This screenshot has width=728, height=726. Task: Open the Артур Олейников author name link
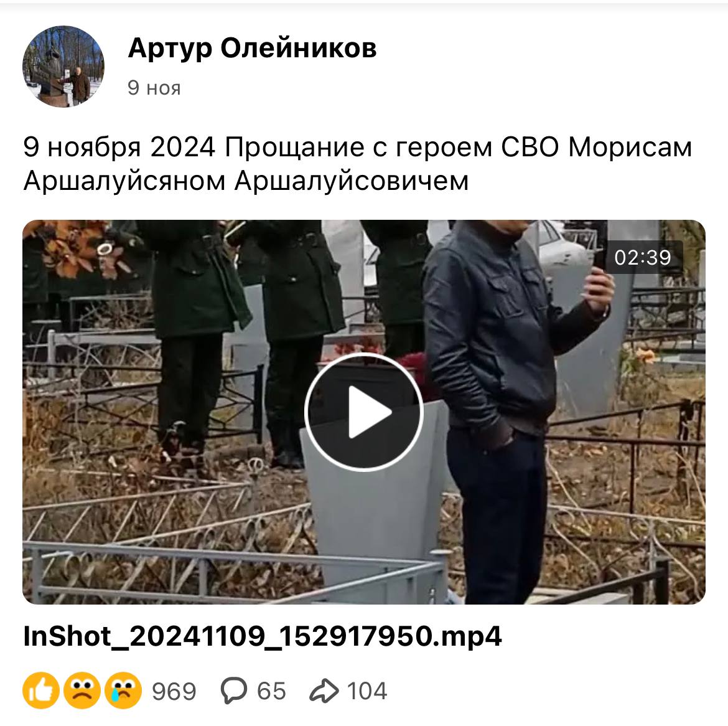(252, 48)
